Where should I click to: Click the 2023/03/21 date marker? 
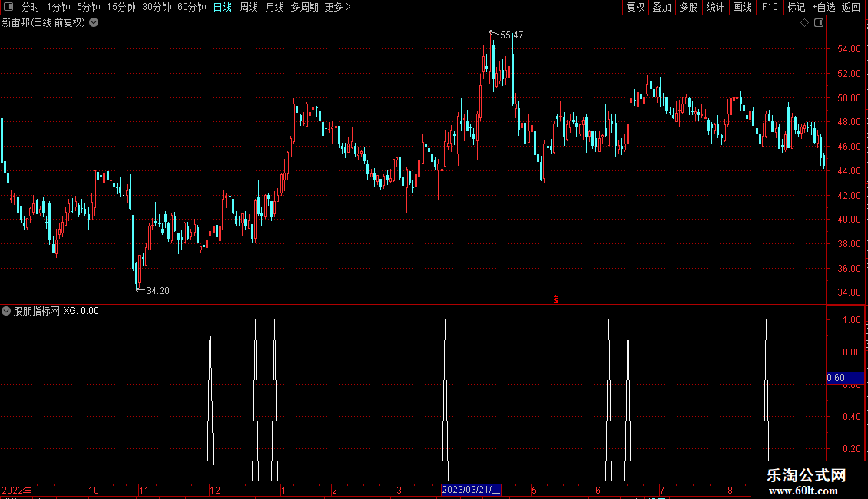[x=471, y=490]
